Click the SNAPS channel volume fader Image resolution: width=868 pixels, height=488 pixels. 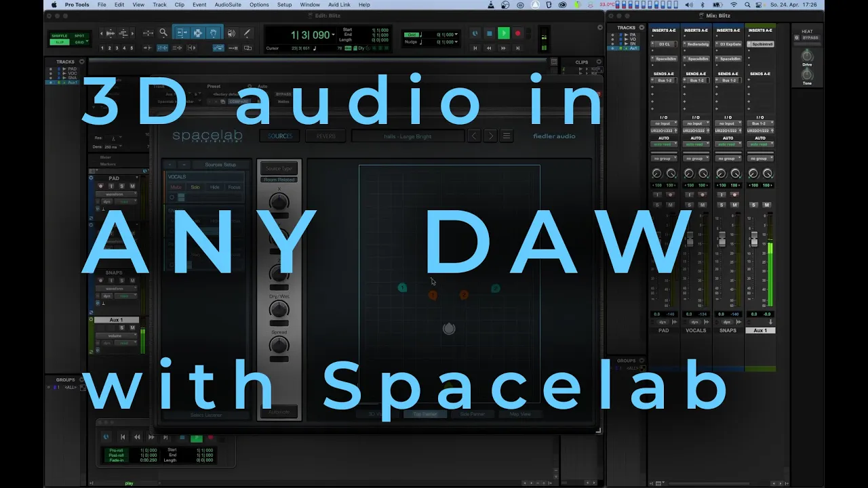pos(722,239)
